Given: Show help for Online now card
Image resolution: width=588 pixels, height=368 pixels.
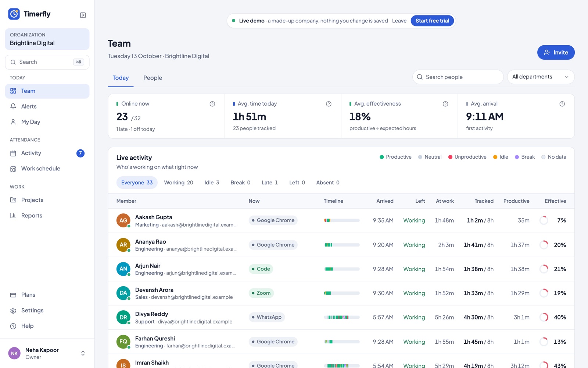Looking at the screenshot, I should [x=212, y=104].
